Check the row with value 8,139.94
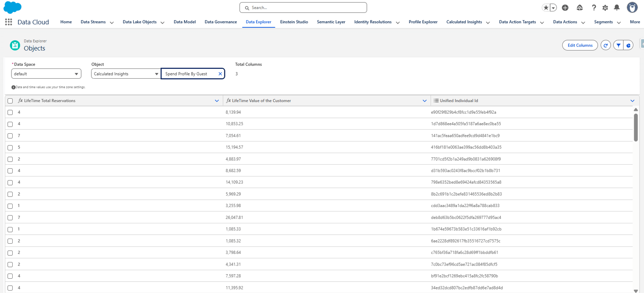This screenshot has height=293, width=644. click(x=10, y=112)
